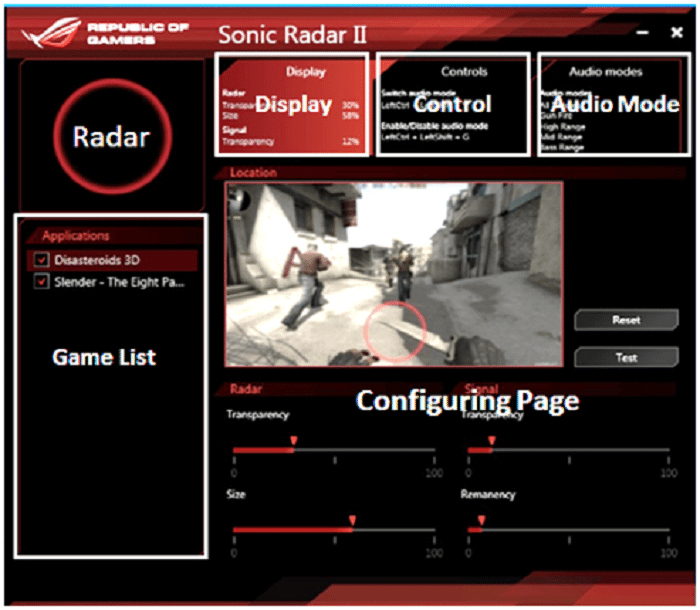Toggle the Slender - The Eight Pages checkbox
The width and height of the screenshot is (700, 610).
41,282
